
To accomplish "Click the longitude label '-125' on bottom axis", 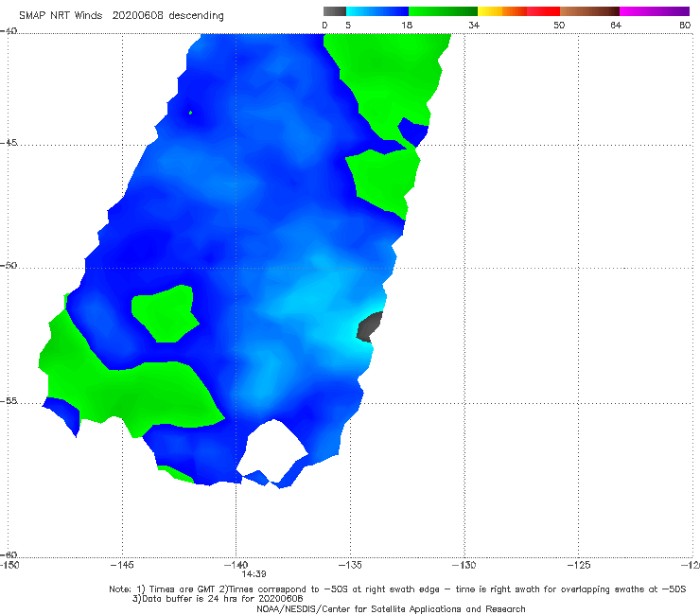I will pos(579,566).
